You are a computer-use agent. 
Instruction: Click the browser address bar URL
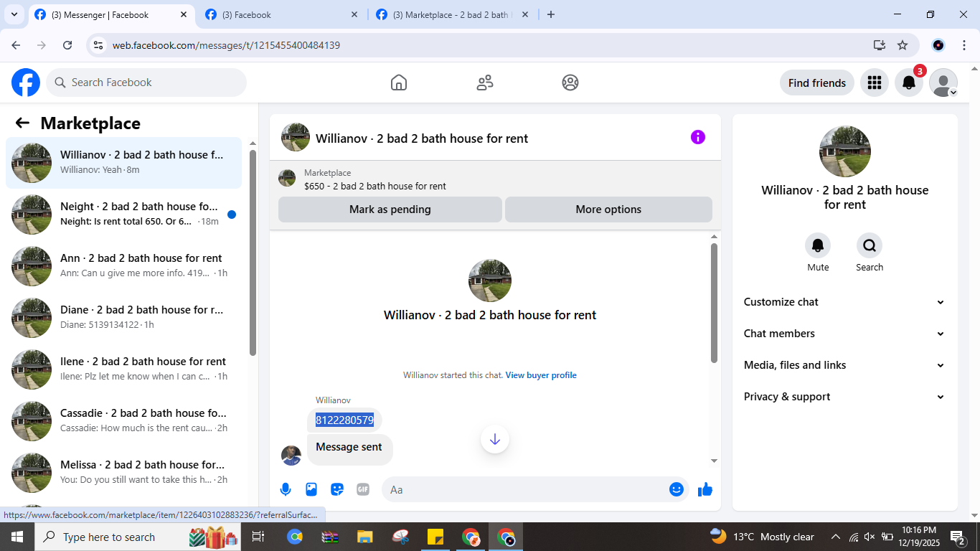pos(226,45)
